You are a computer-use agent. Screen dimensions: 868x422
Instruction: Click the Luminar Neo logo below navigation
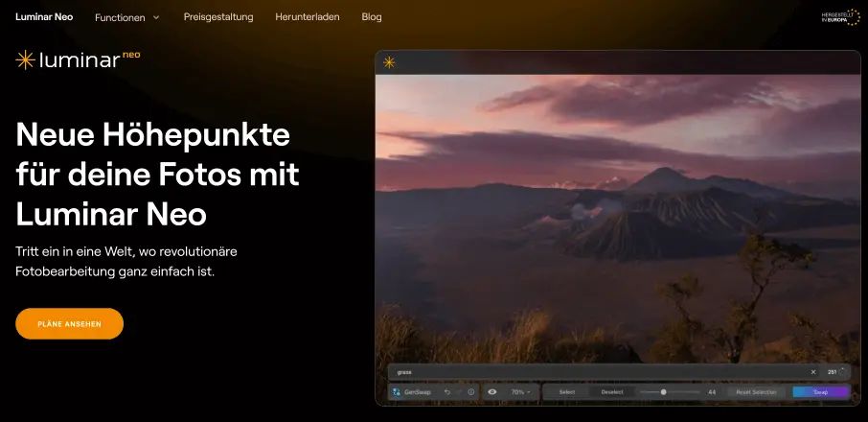[x=78, y=59]
